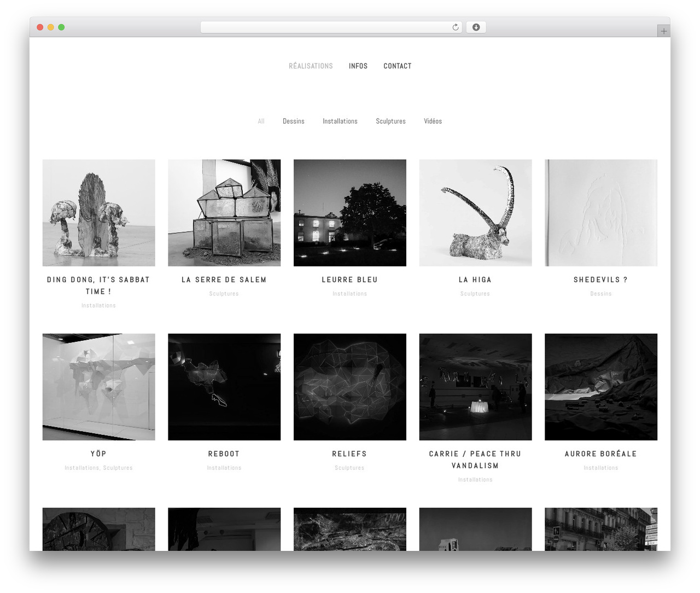Select the Dessins category under Shedevils ?
Screen dimensions: 700x593
[601, 294]
